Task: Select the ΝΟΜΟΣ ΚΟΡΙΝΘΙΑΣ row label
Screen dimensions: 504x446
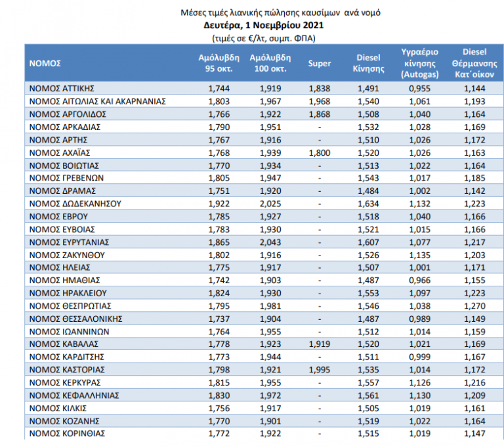Action: [x=66, y=434]
